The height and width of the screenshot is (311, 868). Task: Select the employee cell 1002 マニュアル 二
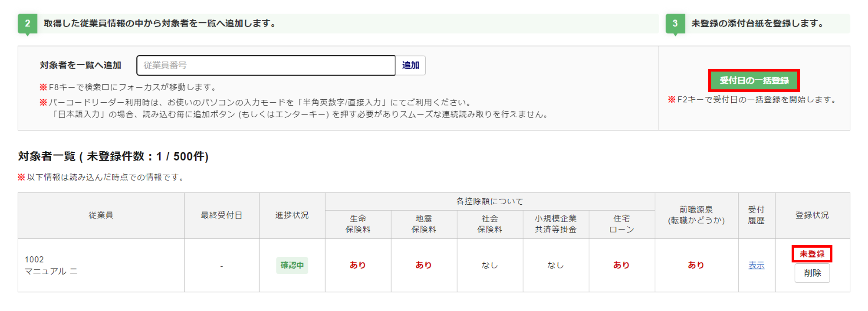(101, 265)
